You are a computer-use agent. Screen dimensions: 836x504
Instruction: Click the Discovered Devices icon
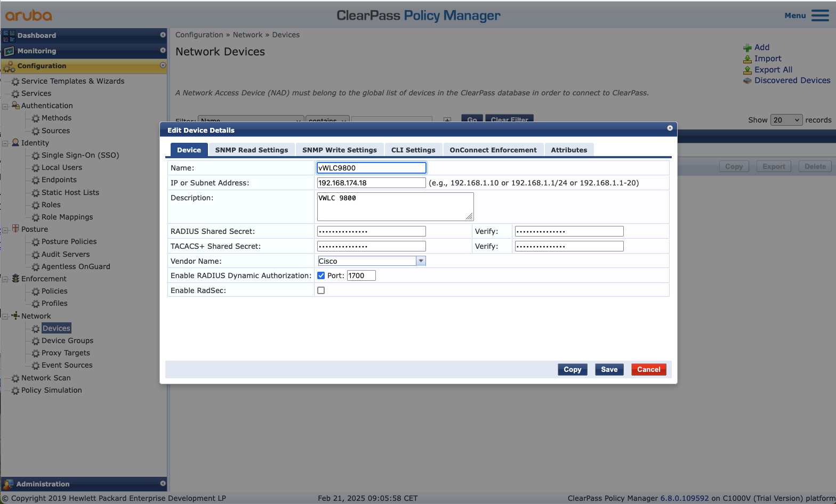(747, 80)
